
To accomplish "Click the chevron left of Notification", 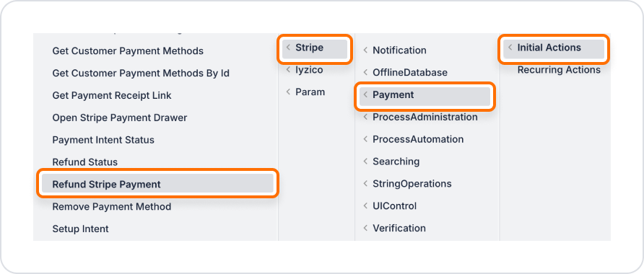I will (x=365, y=50).
